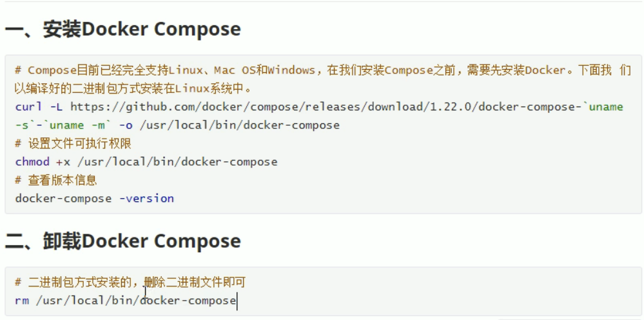The width and height of the screenshot is (644, 320).
Task: Click the -version flag text
Action: pos(146,199)
